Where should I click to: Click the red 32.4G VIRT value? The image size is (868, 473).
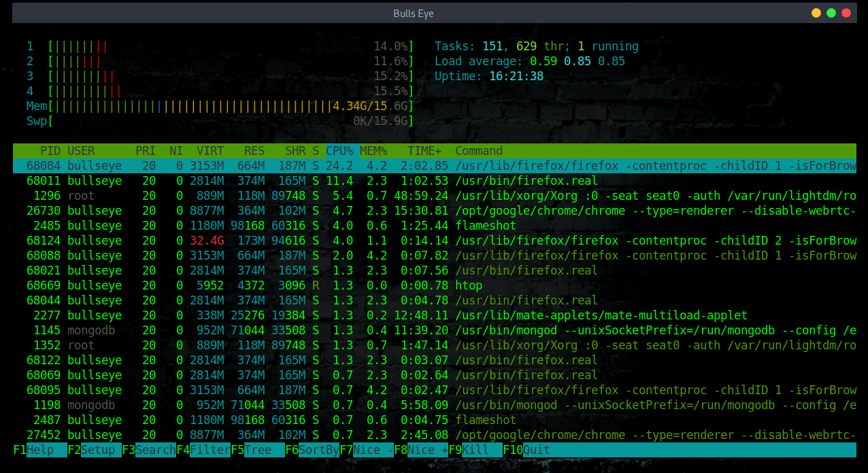(x=207, y=241)
